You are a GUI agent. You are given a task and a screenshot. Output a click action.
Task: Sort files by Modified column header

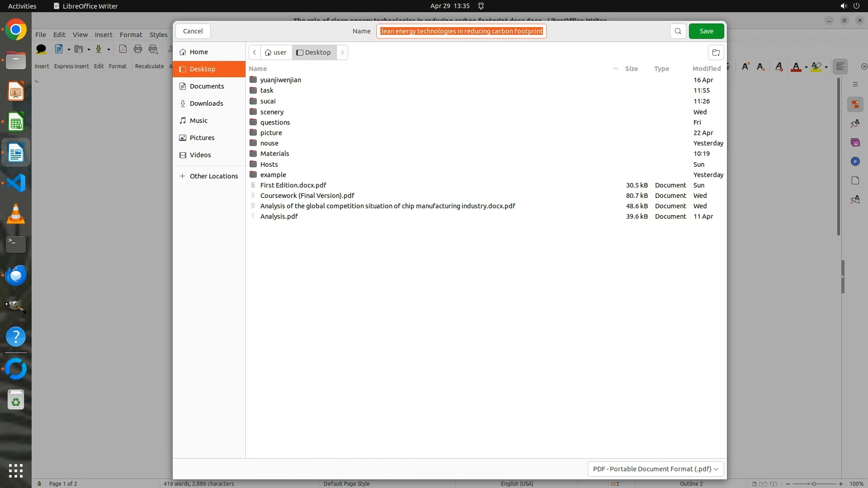tap(706, 69)
